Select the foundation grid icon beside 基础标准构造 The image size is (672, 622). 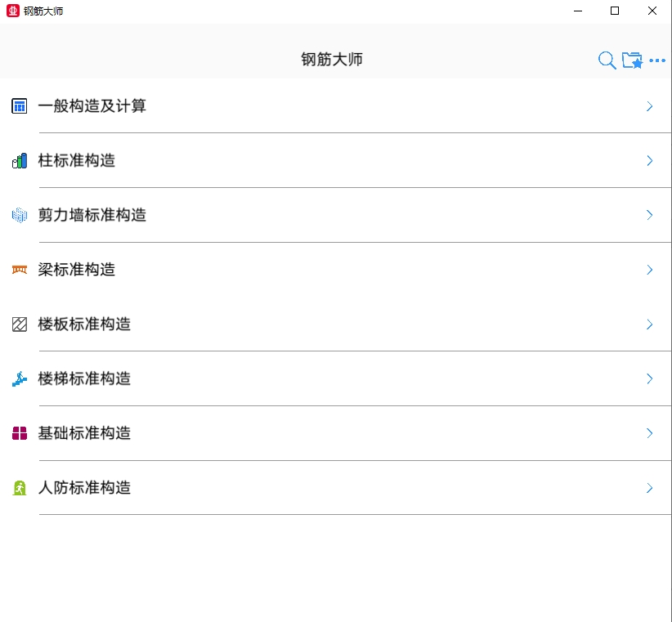pyautogui.click(x=19, y=433)
